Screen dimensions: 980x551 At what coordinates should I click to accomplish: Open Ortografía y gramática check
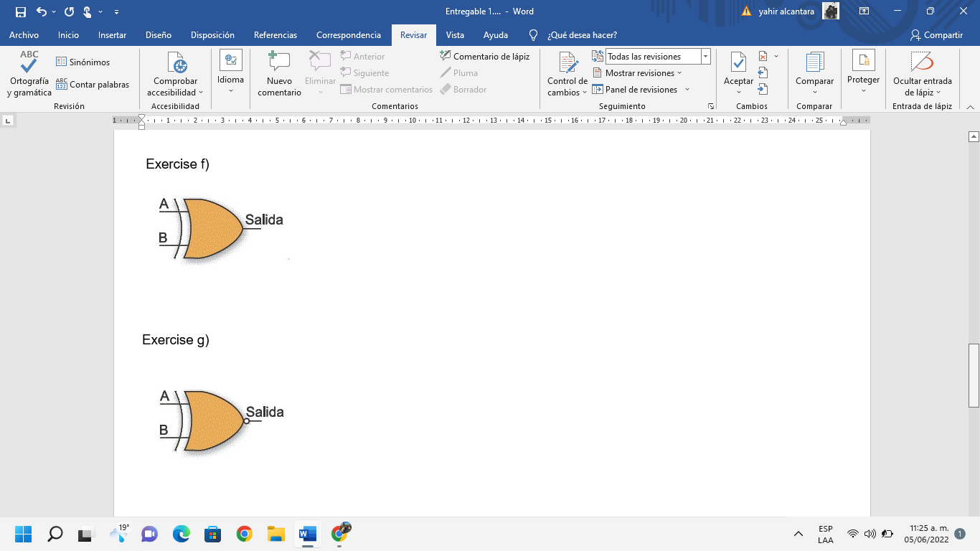click(29, 74)
